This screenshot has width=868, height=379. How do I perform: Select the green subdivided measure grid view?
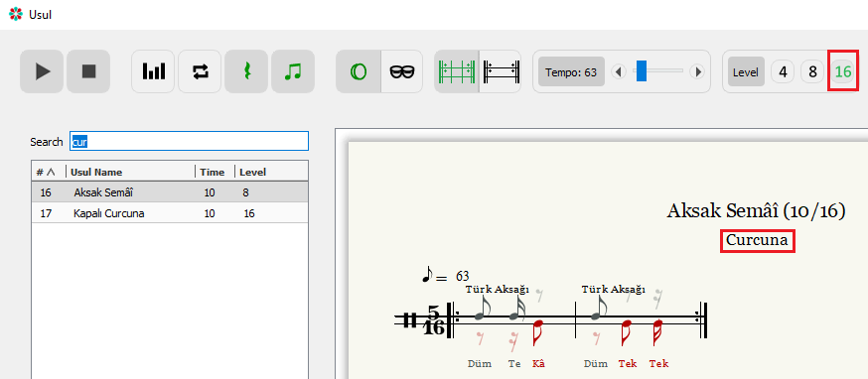[457, 71]
